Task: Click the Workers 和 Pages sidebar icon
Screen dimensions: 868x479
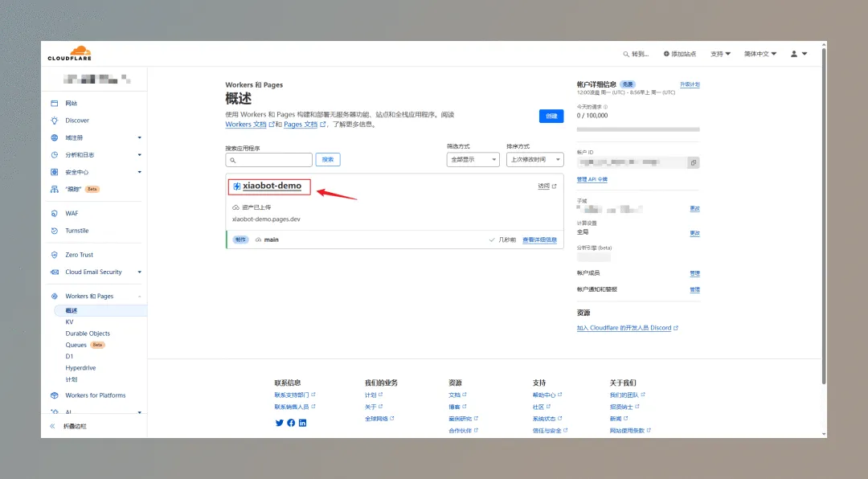Action: point(55,297)
